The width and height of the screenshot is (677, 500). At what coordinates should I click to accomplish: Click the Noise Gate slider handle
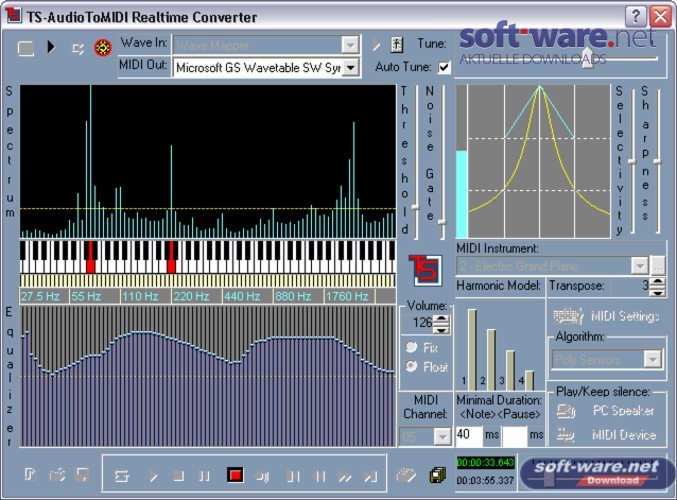tap(442, 222)
